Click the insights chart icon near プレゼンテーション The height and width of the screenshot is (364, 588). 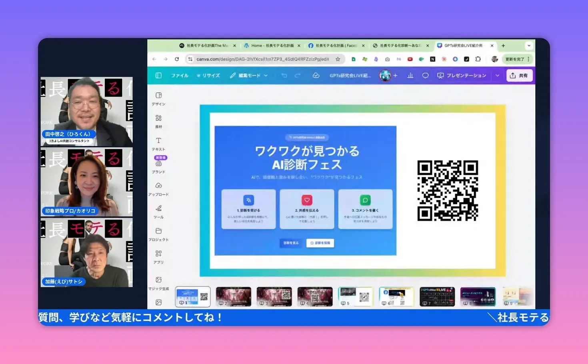(x=410, y=76)
